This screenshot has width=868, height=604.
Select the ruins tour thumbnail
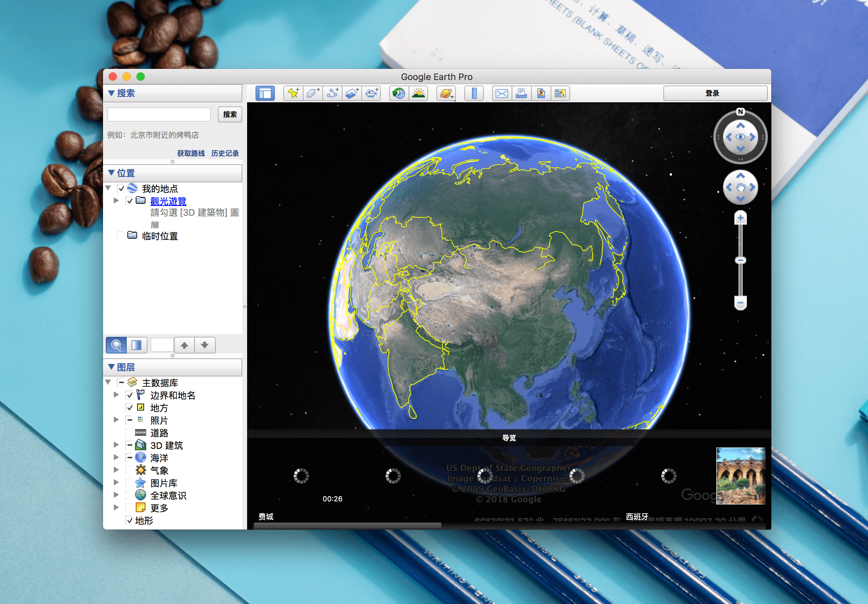click(741, 476)
